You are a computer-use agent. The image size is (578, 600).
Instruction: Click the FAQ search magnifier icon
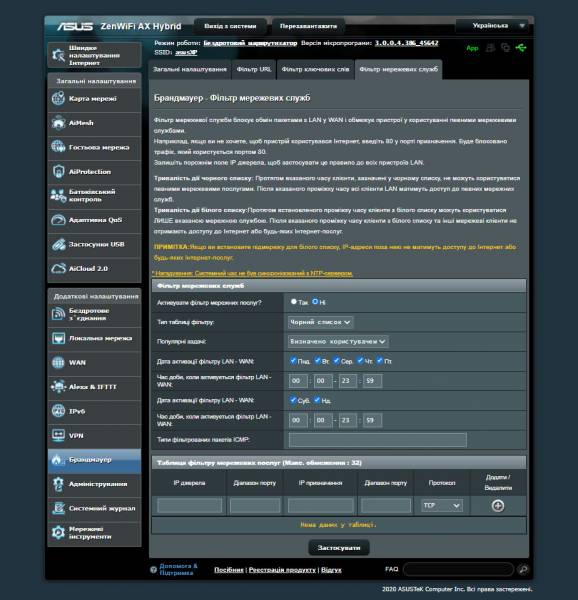coord(523,569)
